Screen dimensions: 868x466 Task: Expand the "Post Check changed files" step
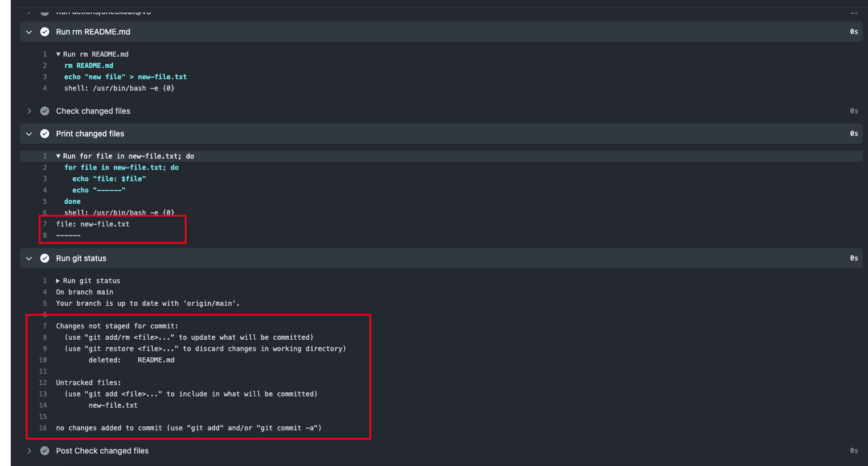pos(29,451)
